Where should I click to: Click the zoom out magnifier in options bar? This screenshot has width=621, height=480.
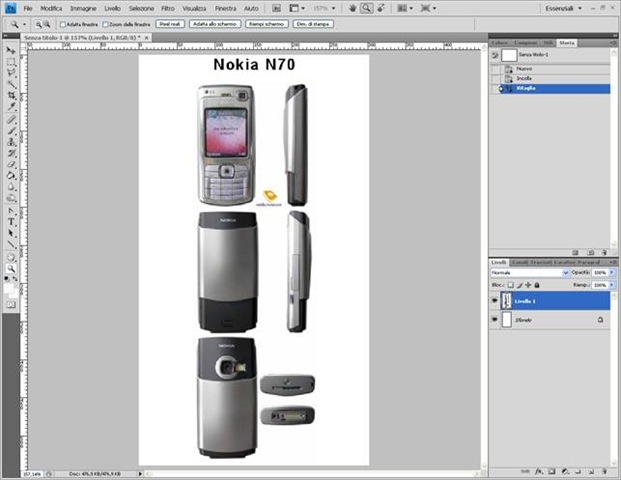click(48, 23)
